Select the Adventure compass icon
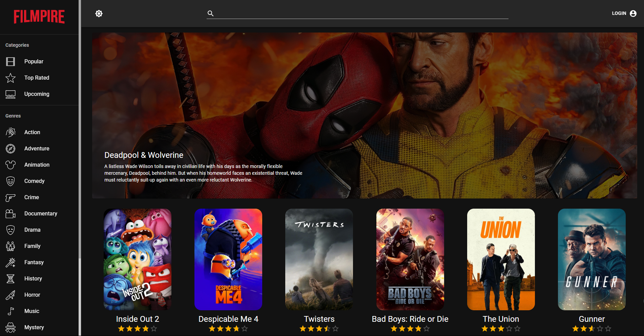 click(11, 149)
